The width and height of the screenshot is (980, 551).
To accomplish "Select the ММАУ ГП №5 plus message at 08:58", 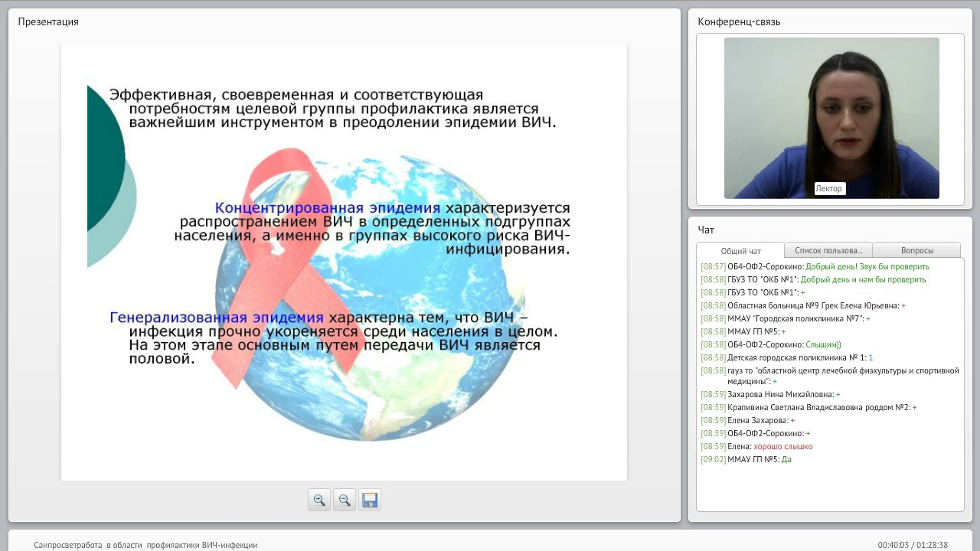I will click(x=743, y=331).
